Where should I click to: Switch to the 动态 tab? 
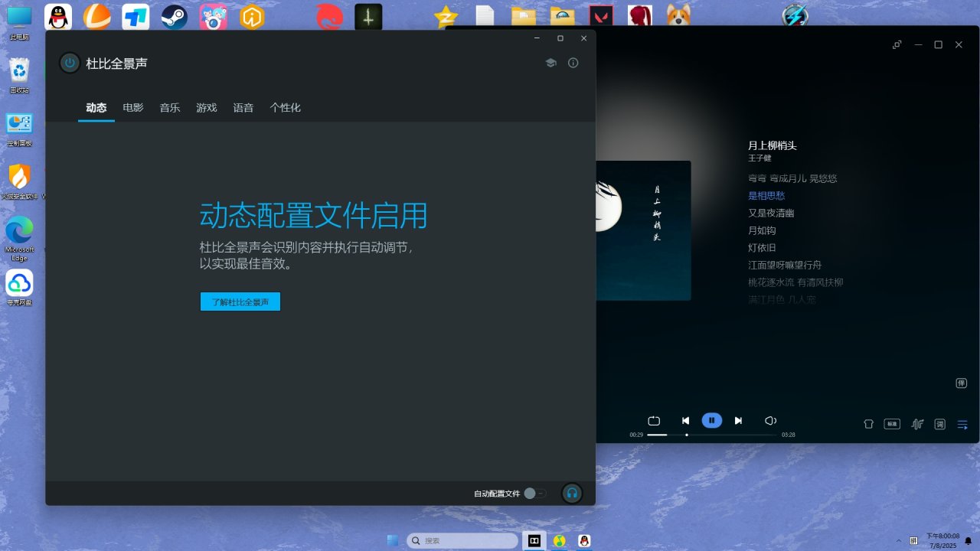click(96, 108)
